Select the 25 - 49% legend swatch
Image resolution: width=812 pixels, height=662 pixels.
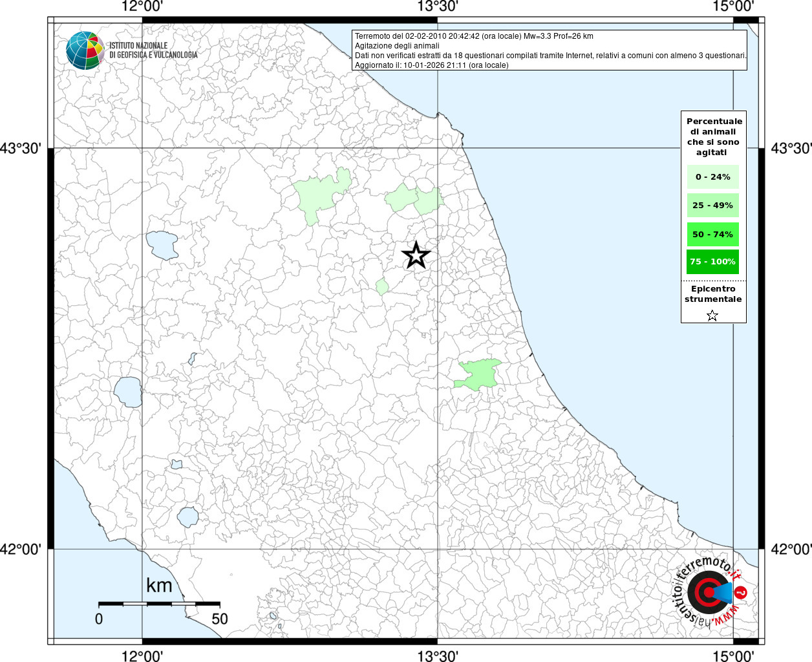click(x=713, y=205)
